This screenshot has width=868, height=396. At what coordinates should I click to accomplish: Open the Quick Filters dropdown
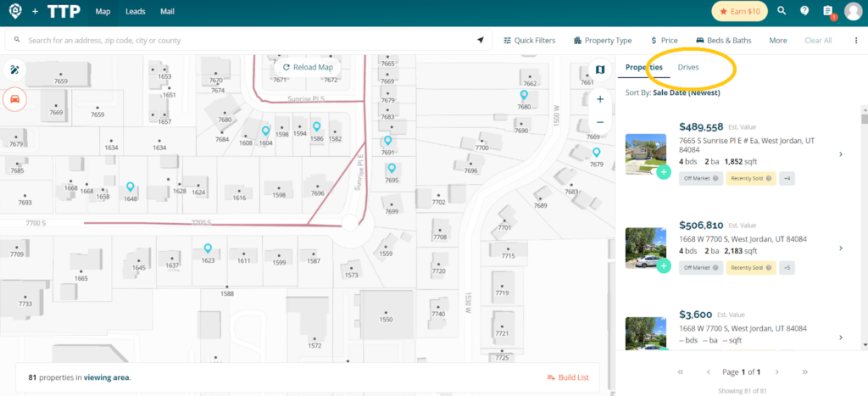pyautogui.click(x=530, y=40)
